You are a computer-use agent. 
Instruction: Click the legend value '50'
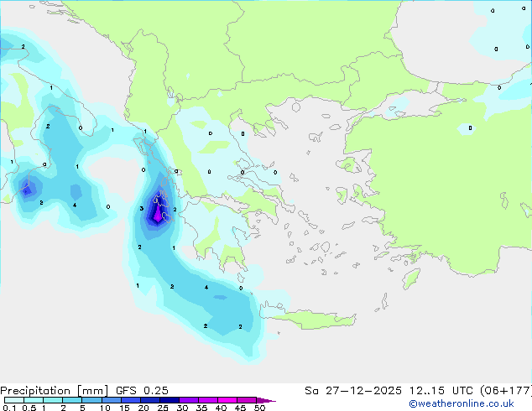point(259,408)
